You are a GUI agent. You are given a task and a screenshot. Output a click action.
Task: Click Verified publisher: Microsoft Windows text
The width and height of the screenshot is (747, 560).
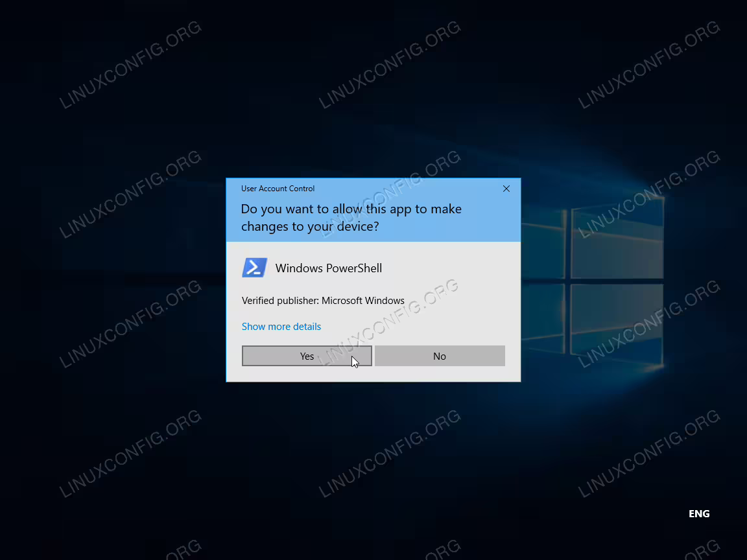[323, 301]
